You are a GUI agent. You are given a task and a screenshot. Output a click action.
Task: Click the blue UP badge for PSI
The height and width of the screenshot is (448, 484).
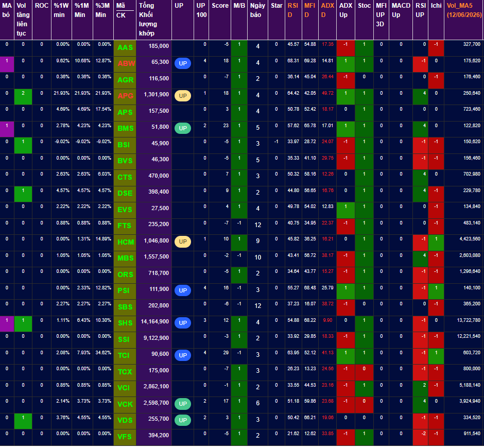(183, 290)
